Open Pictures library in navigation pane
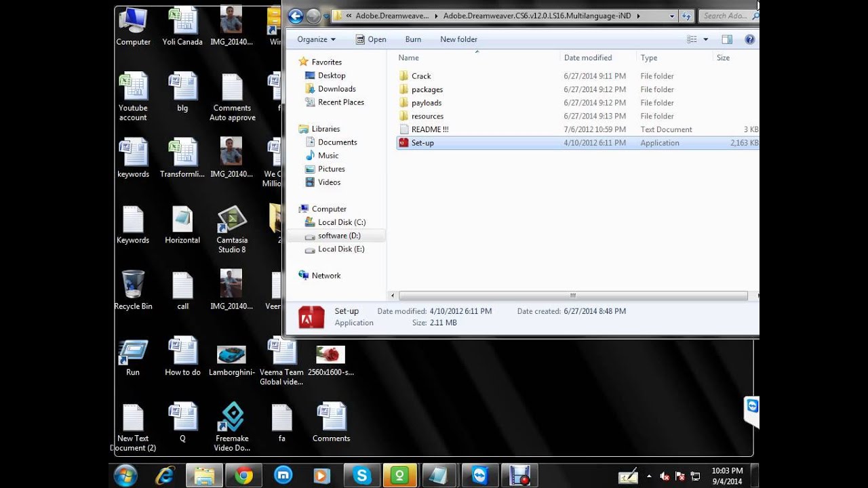 tap(331, 169)
